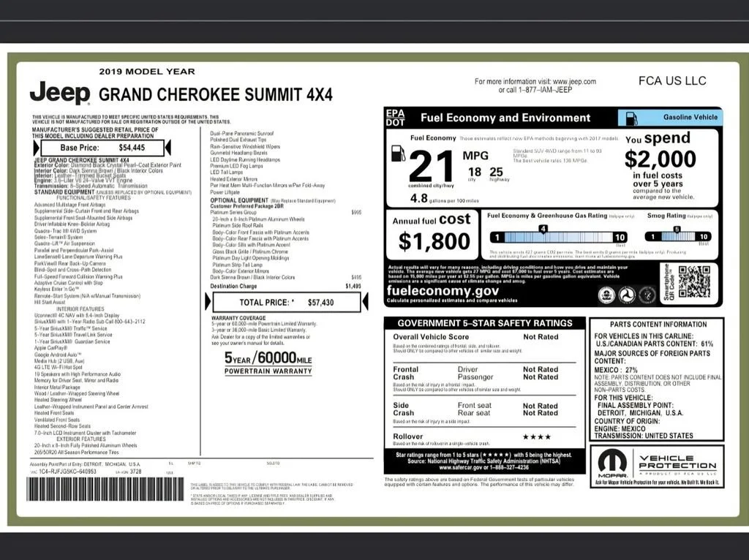Image resolution: width=749 pixels, height=560 pixels.
Task: Click U.S./Canadian Parts Content 61% line
Action: (x=654, y=344)
